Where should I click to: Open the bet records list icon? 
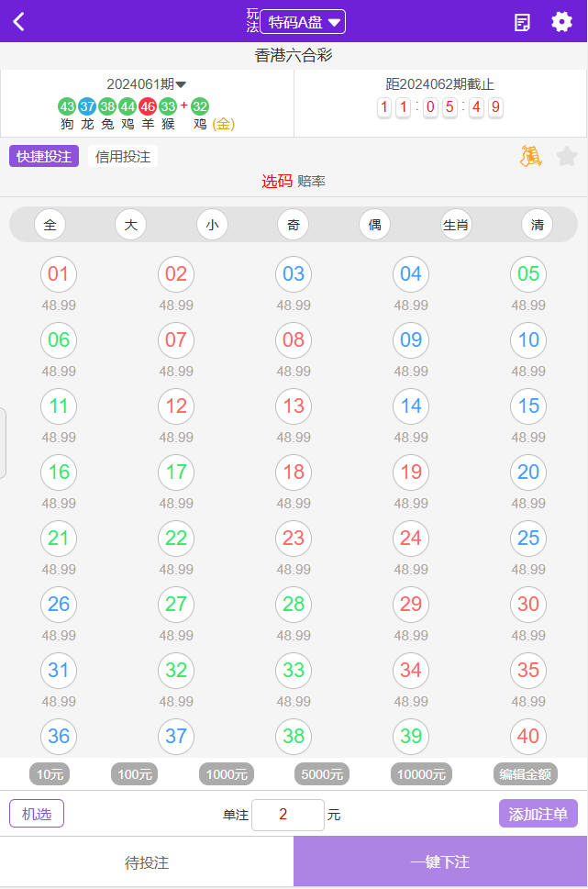[x=522, y=22]
